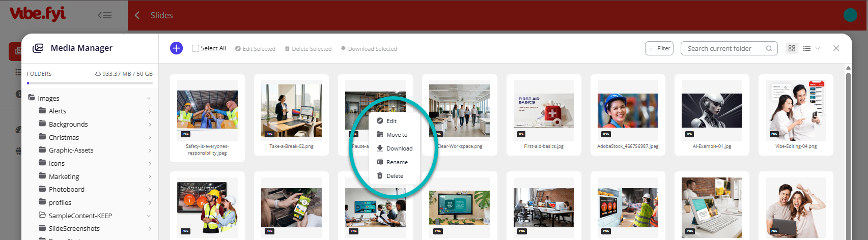Viewport: 868px width, 240px height.
Task: Open the teal user avatar
Action: 850,15
